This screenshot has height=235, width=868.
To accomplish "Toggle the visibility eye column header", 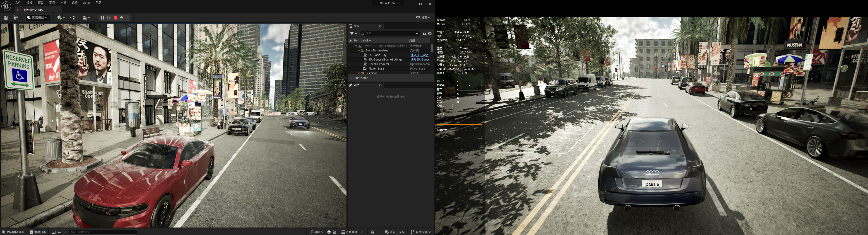I will point(350,41).
